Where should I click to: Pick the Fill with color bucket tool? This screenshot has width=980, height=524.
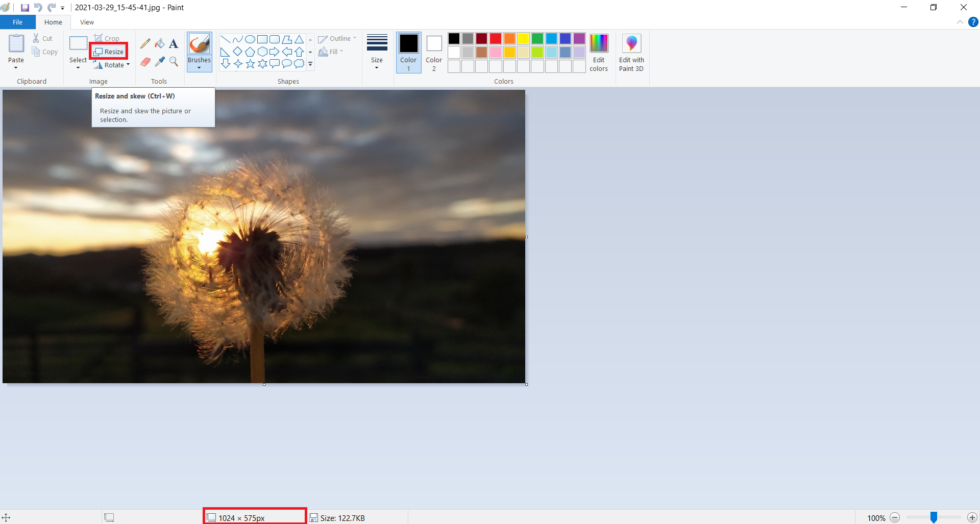coord(160,44)
